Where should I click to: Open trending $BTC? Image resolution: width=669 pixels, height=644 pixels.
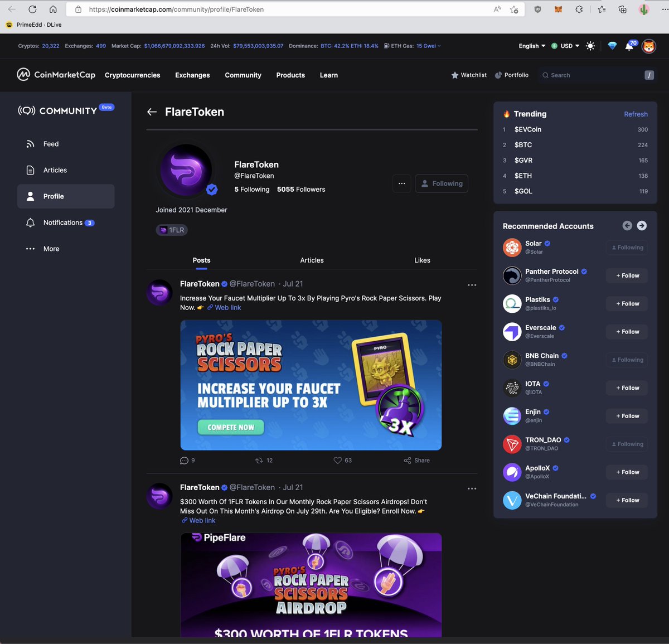point(523,145)
